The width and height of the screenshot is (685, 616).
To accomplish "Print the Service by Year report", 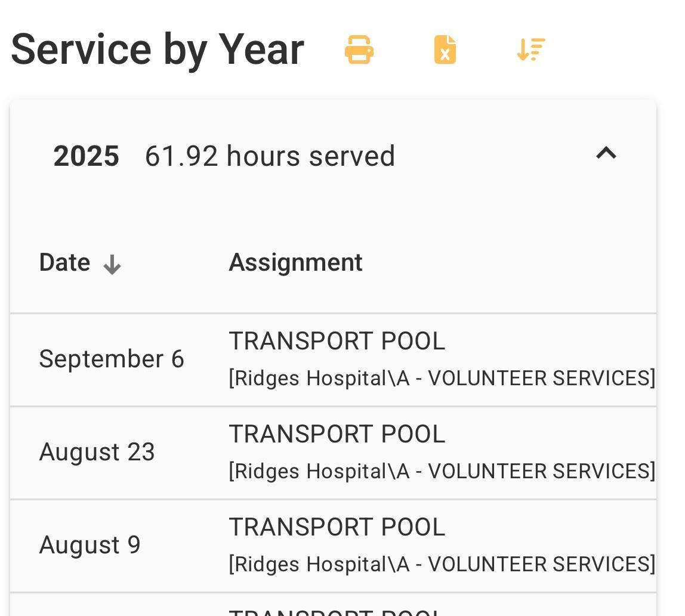I will point(359,49).
